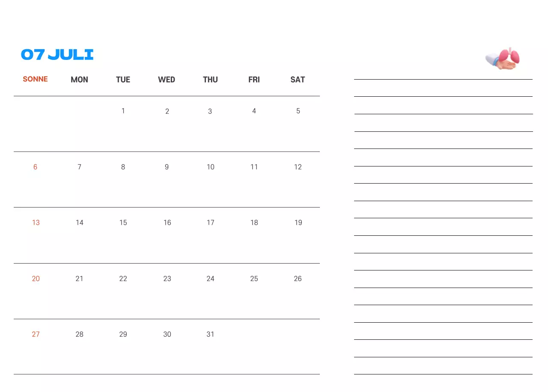Select the red date 27
Screen dimensions: 548x392
[36, 334]
